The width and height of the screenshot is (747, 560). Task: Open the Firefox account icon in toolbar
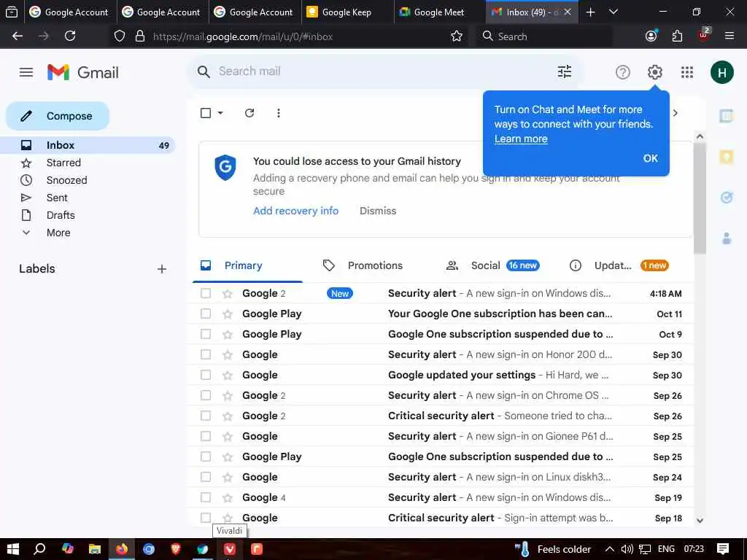(x=651, y=36)
